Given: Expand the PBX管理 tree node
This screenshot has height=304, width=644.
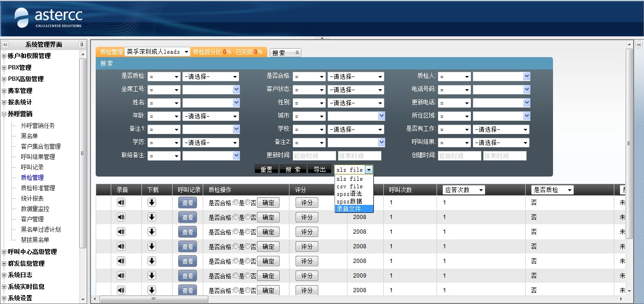Looking at the screenshot, I should tap(4, 68).
